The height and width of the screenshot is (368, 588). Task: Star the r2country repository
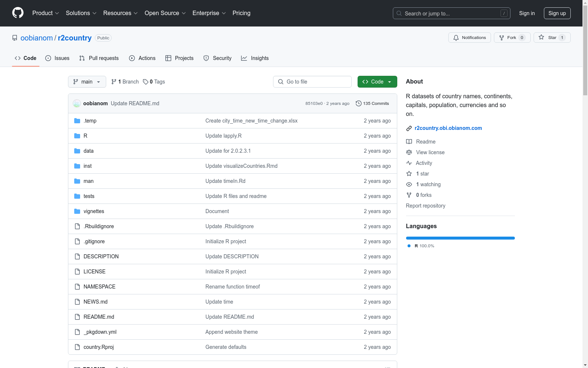pos(552,38)
